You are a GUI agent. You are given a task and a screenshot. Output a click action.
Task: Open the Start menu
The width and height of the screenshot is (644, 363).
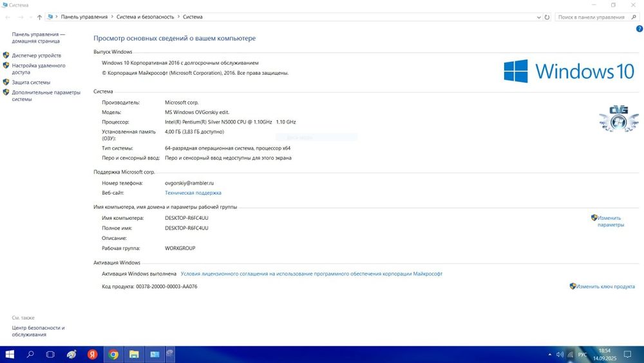pos(10,355)
